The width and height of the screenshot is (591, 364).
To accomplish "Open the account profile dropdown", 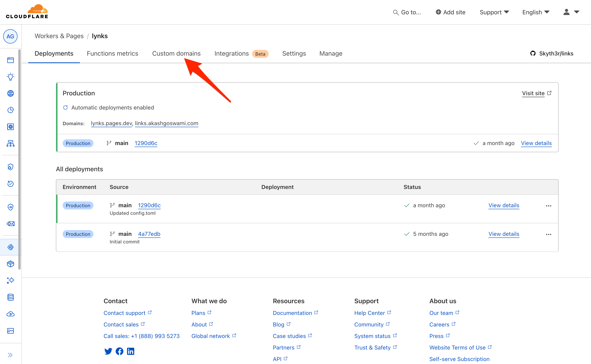I will pos(571,12).
